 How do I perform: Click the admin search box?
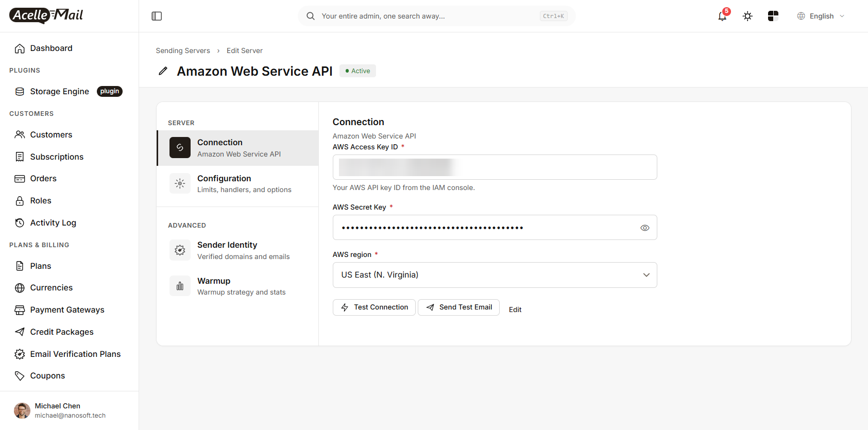tap(436, 16)
